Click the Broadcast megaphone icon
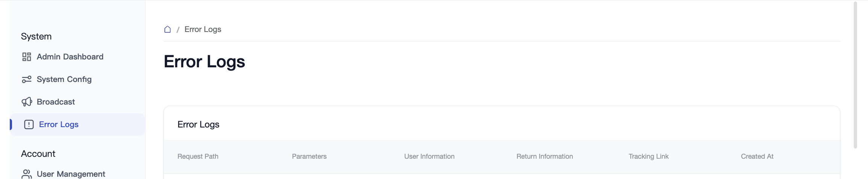The height and width of the screenshot is (179, 868). coord(26,102)
